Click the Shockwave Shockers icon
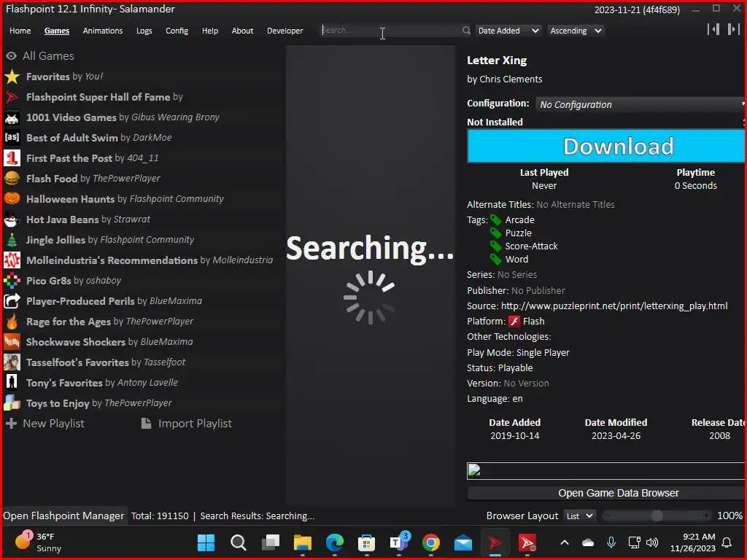The image size is (747, 560). (12, 342)
